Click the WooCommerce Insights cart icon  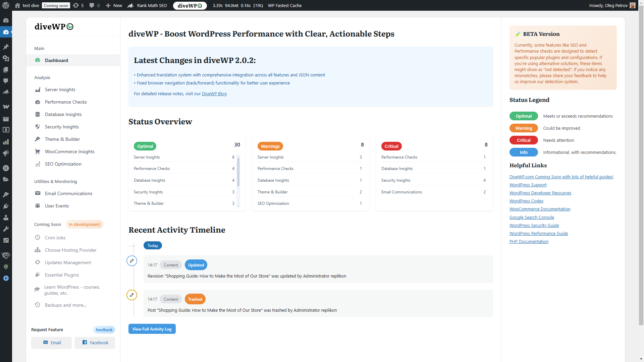(38, 152)
